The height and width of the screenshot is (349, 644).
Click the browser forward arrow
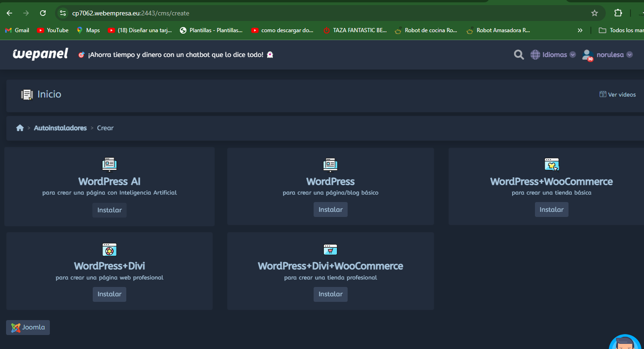coord(26,13)
